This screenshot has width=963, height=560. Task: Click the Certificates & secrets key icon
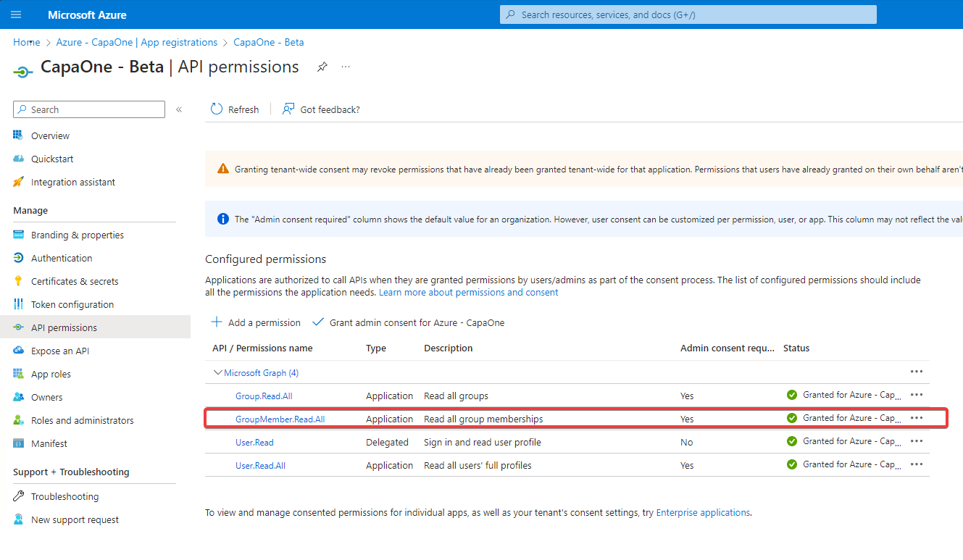[18, 281]
